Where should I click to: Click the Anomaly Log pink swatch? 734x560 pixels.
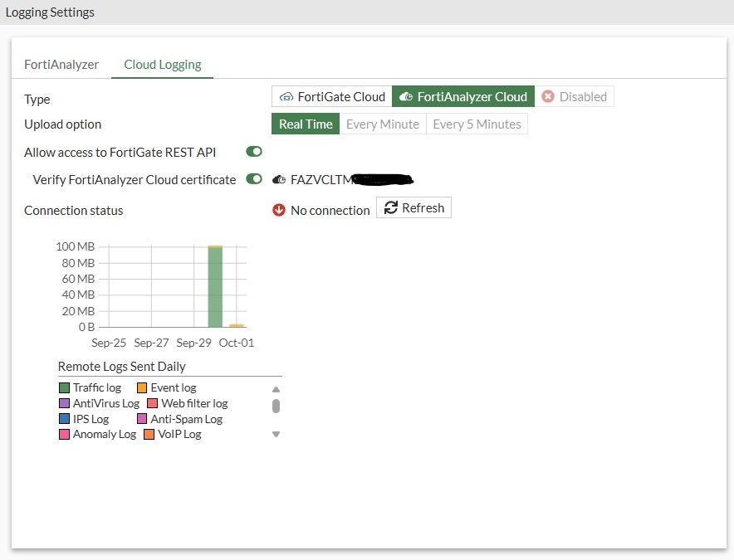click(64, 434)
